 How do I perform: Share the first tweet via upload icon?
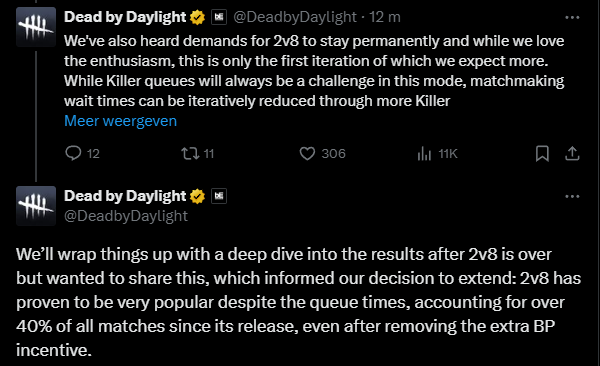572,154
